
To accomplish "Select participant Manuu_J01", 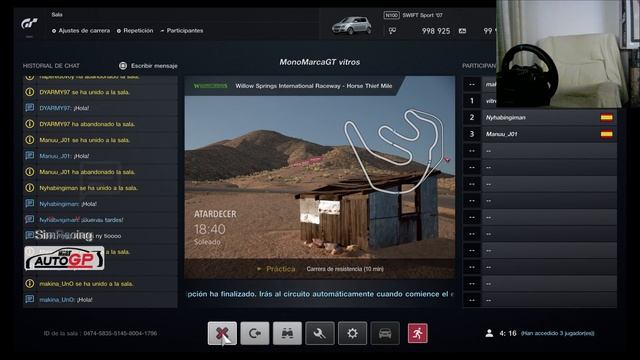I will click(x=549, y=134).
